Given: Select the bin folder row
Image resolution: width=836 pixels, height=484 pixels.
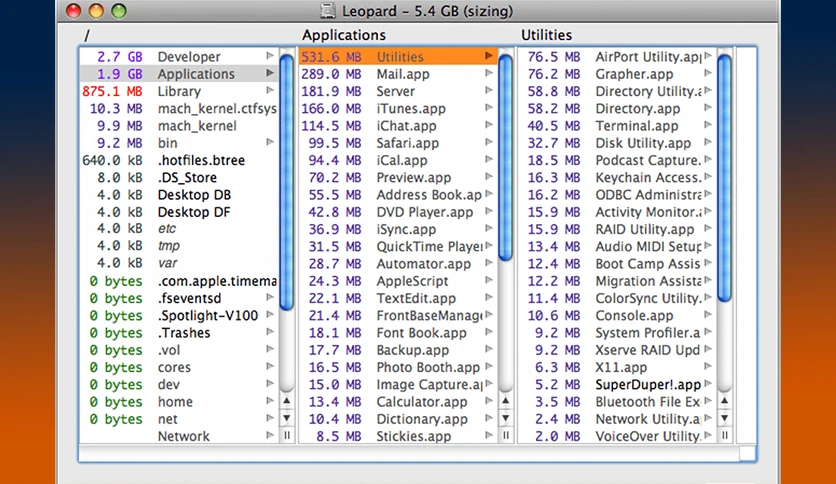Looking at the screenshot, I should [x=179, y=143].
